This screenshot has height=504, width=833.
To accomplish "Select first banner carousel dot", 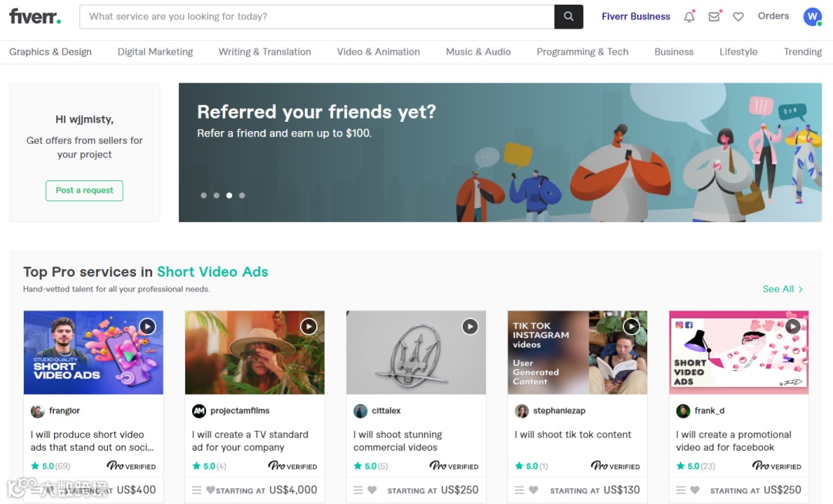I will [204, 195].
